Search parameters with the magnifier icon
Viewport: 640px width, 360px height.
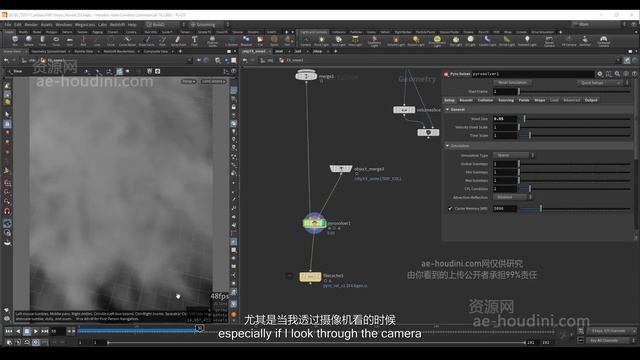click(617, 74)
